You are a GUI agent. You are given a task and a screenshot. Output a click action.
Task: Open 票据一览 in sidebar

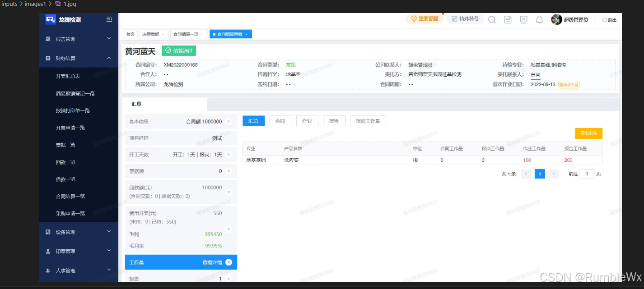(x=65, y=145)
